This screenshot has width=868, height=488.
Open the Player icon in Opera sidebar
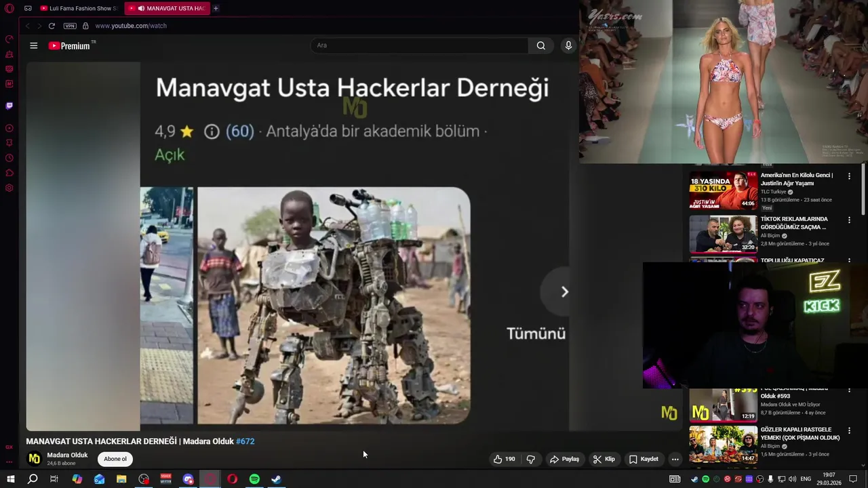point(9,128)
